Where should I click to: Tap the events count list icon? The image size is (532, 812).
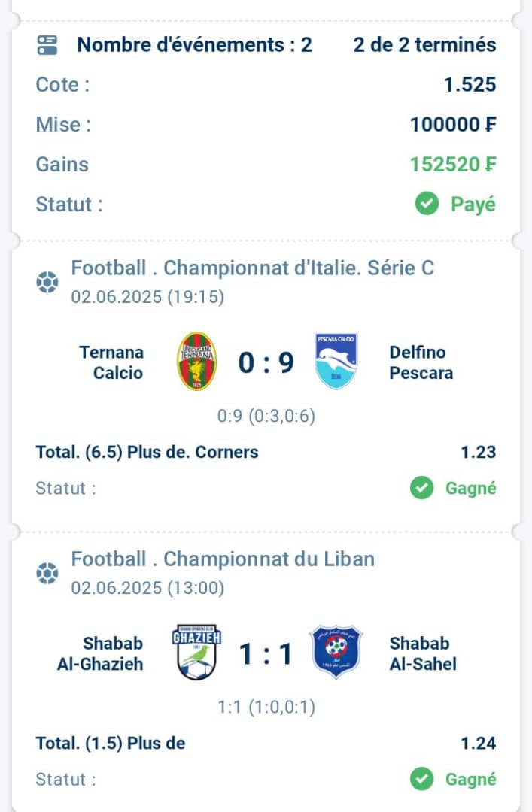click(x=47, y=45)
